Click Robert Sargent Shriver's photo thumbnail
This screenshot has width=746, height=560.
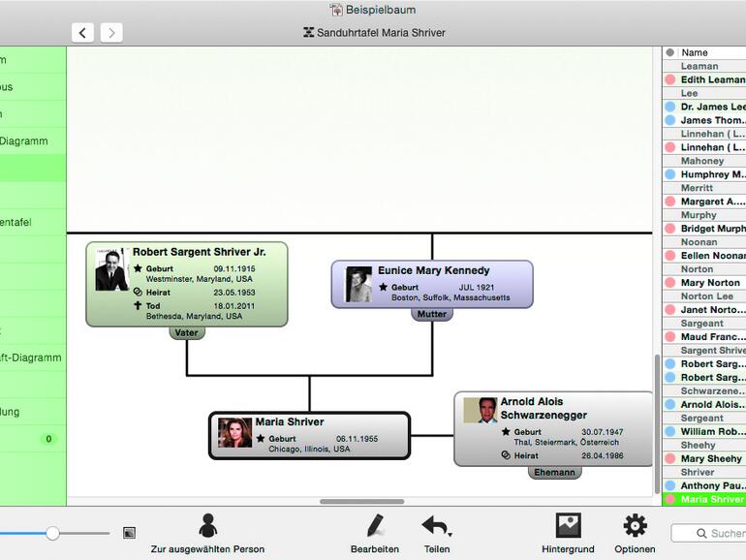click(111, 268)
